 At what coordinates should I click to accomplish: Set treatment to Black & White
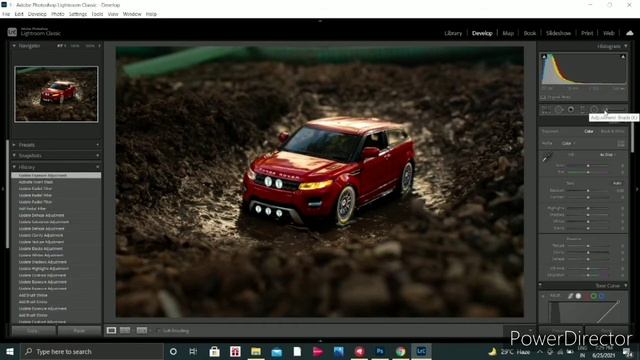coord(612,131)
